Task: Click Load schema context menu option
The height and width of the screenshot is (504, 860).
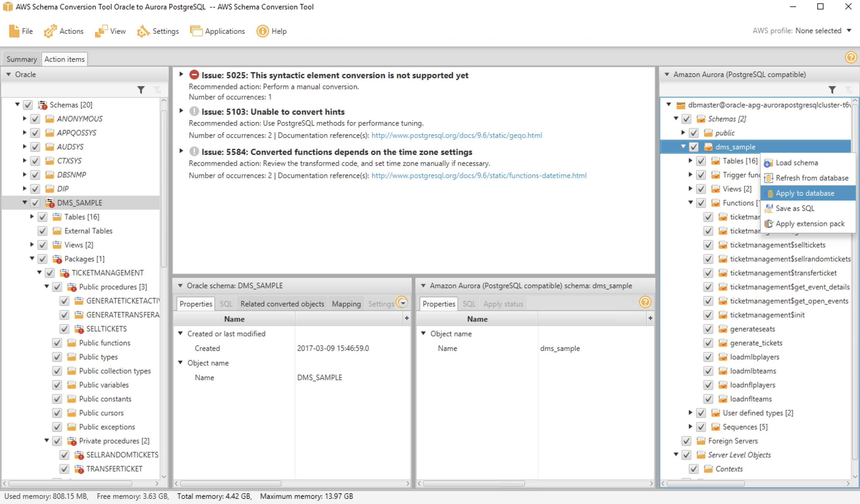Action: point(796,163)
